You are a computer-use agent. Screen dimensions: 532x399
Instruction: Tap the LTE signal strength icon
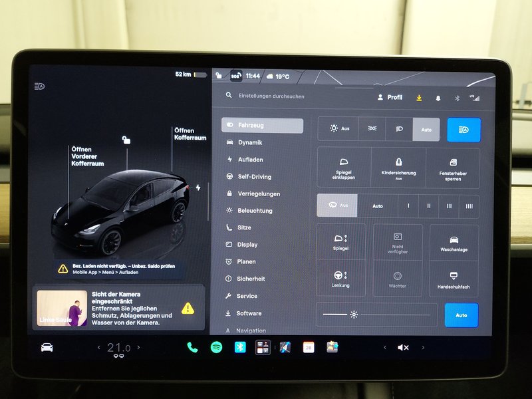(475, 98)
